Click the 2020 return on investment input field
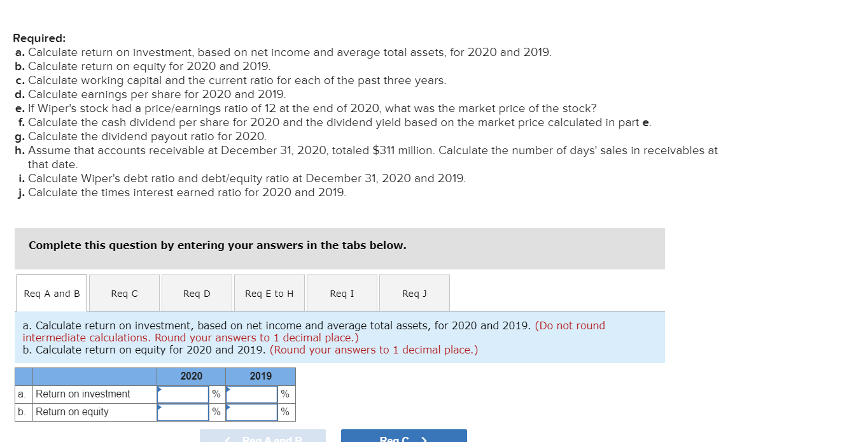The image size is (868, 442). click(x=183, y=394)
